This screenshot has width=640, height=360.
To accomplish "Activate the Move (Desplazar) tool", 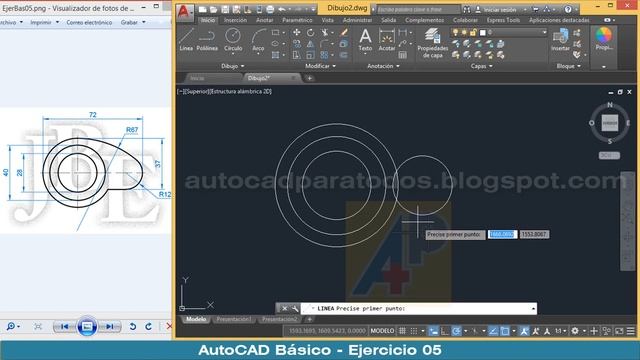I will pyautogui.click(x=297, y=33).
